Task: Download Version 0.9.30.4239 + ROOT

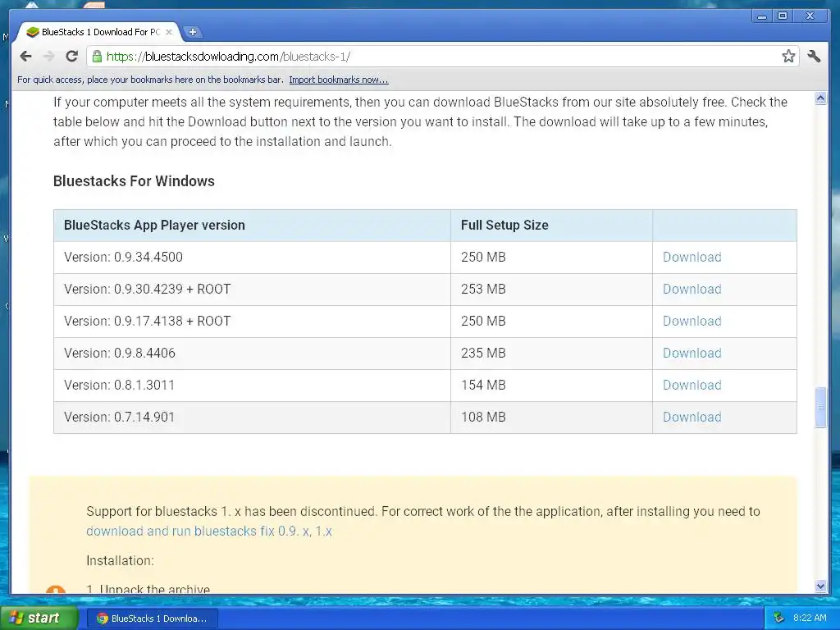Action: [x=692, y=290]
